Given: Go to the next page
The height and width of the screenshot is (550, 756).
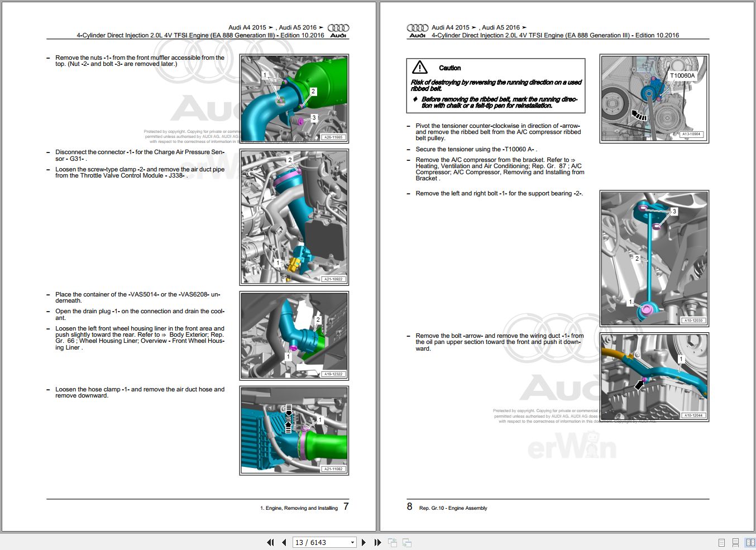Looking at the screenshot, I should pyautogui.click(x=363, y=542).
